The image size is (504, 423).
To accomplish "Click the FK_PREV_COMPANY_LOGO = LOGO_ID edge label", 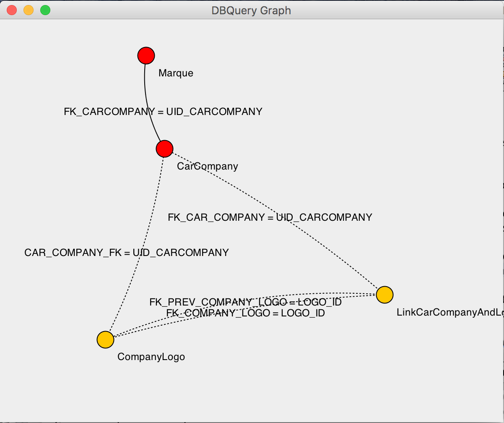I will pos(245,302).
